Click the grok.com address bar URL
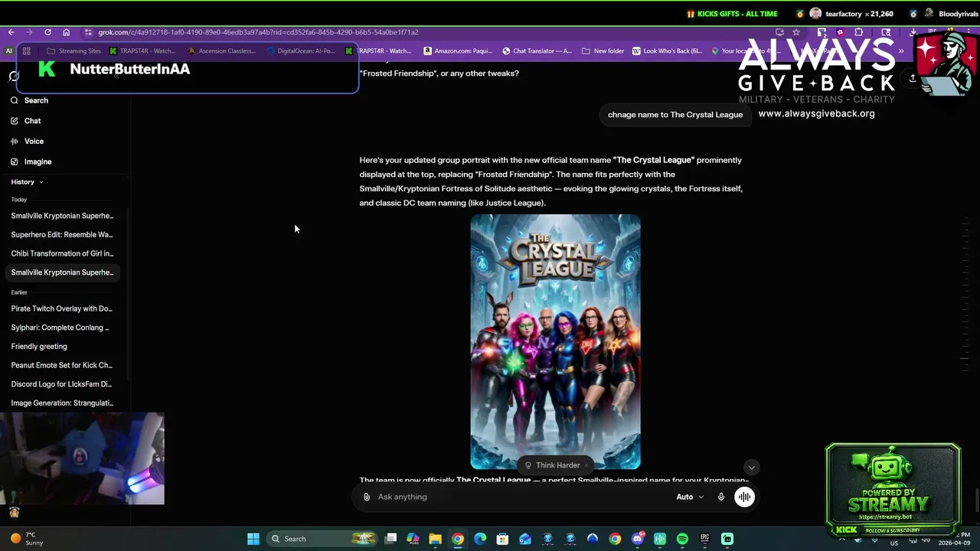Viewport: 980px width, 551px height. coord(258,32)
